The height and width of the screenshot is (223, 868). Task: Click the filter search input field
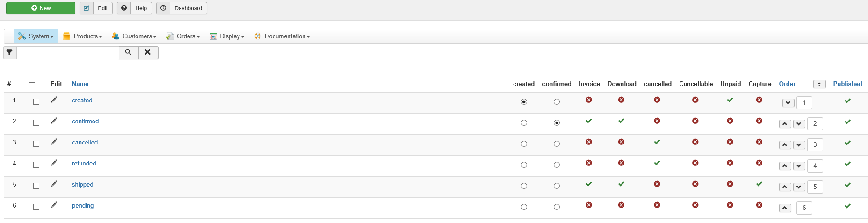click(68, 52)
